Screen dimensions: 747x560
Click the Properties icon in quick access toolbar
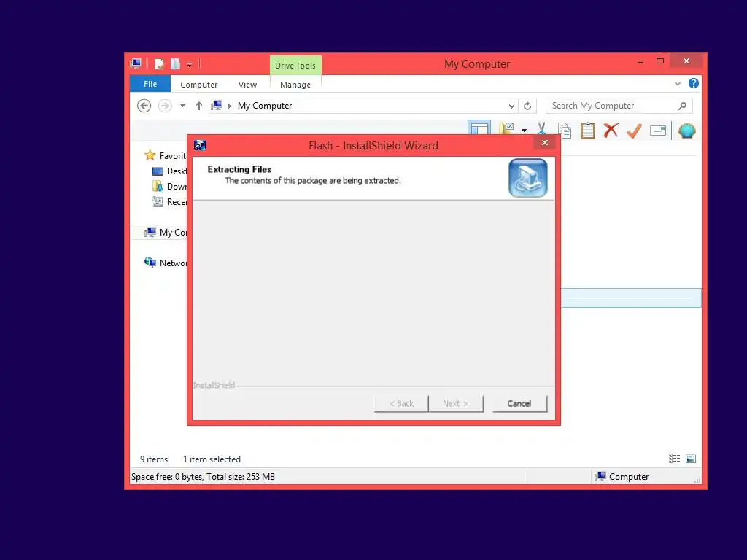160,64
